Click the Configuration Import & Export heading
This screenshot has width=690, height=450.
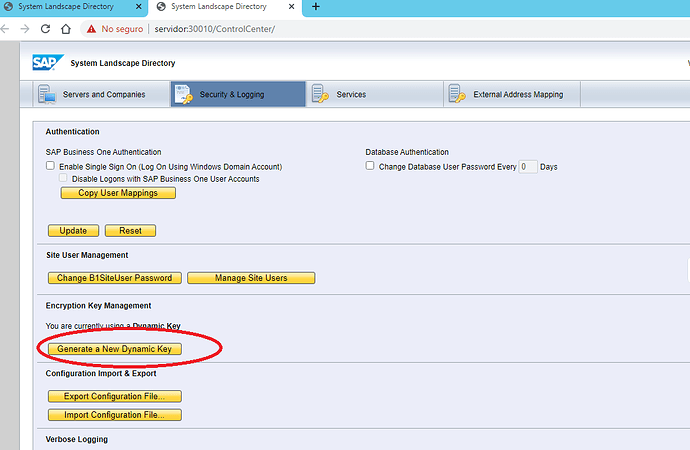pos(101,373)
